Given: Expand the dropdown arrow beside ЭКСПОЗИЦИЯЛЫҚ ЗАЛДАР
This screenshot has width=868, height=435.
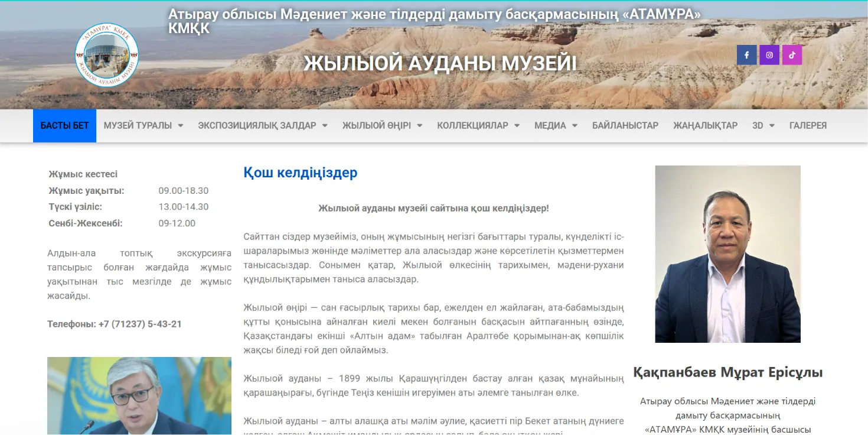Looking at the screenshot, I should (325, 125).
